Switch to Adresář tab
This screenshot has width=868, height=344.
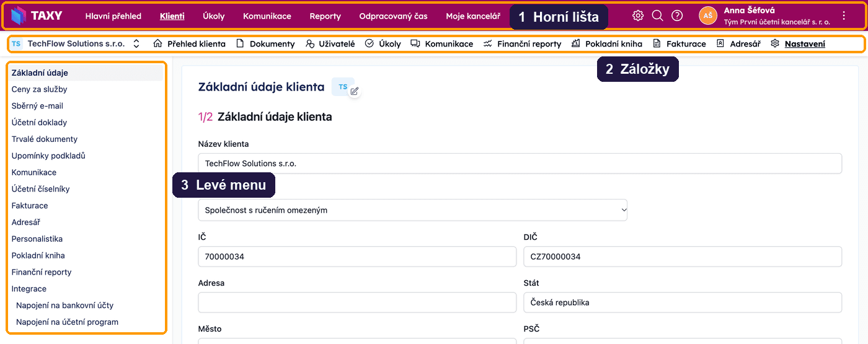click(x=738, y=44)
